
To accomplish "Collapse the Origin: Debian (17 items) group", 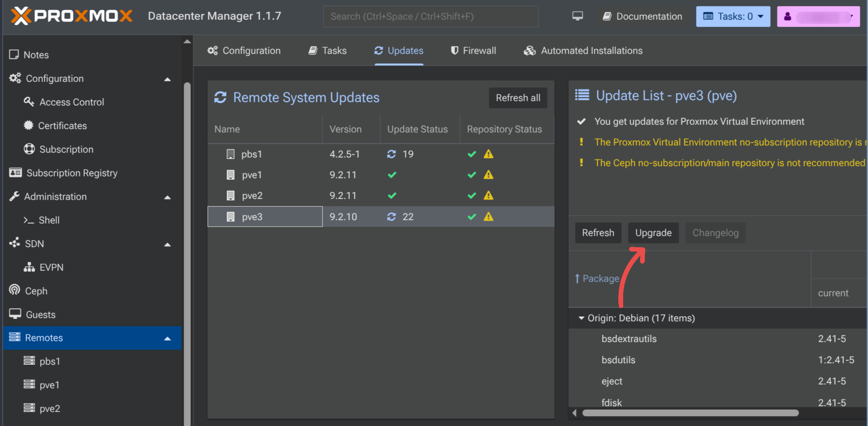I will click(x=581, y=318).
